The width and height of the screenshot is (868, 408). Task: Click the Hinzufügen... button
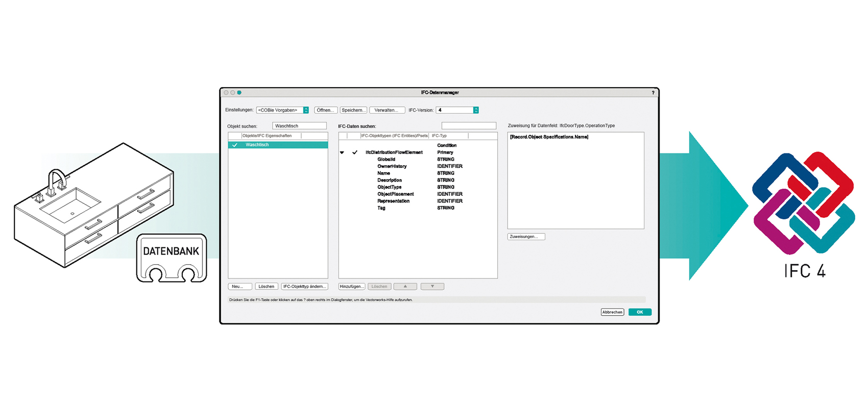(x=352, y=287)
